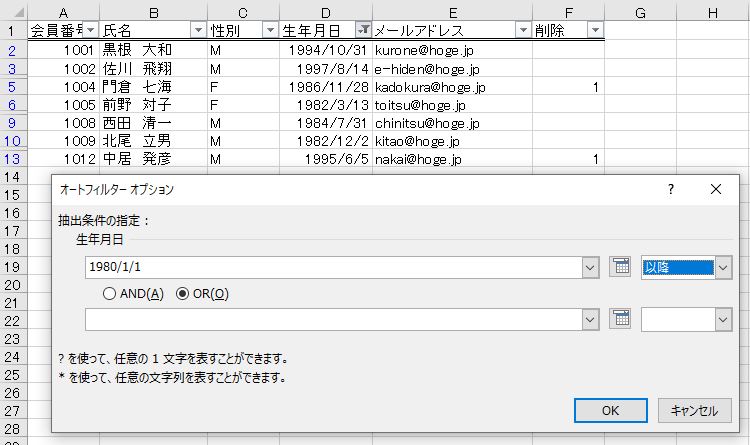The width and height of the screenshot is (750, 445).
Task: Select row 10 header
Action: [12, 141]
